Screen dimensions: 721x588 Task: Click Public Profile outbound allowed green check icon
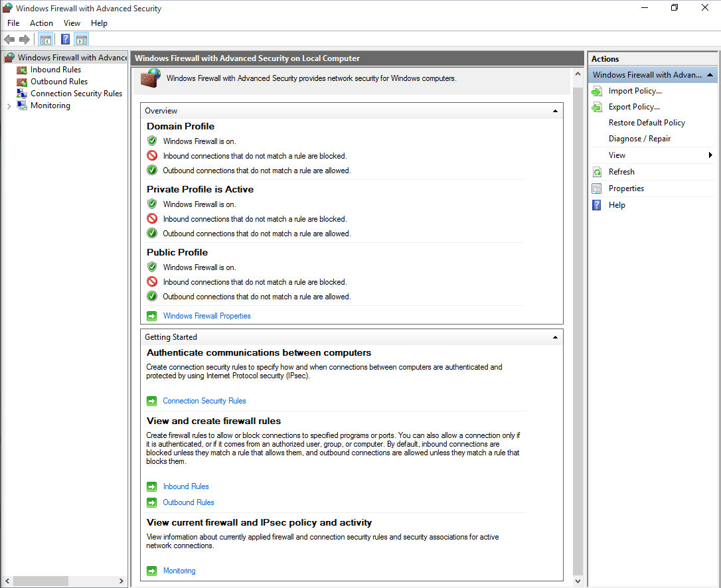[152, 297]
